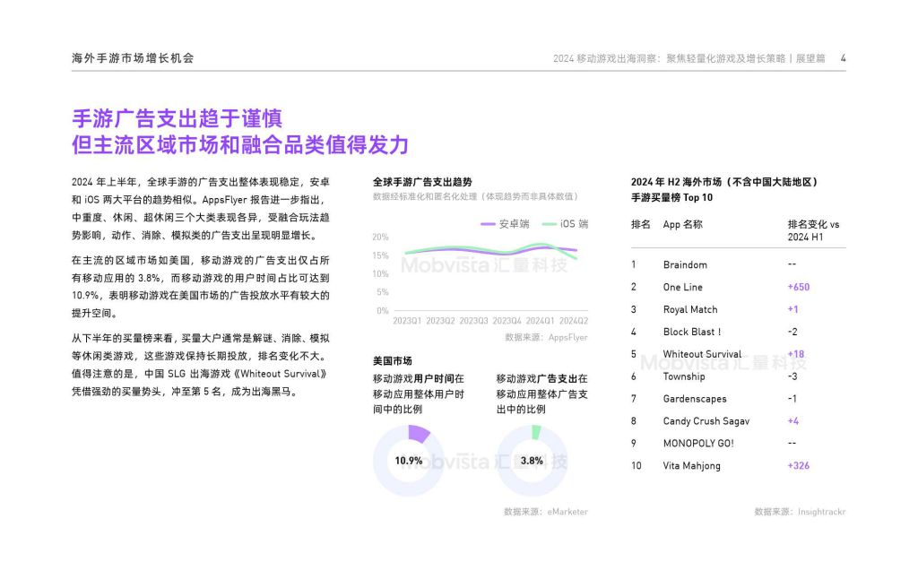Image resolution: width=918 pixels, height=588 pixels.
Task: Click the 排名 column header
Action: point(640,224)
